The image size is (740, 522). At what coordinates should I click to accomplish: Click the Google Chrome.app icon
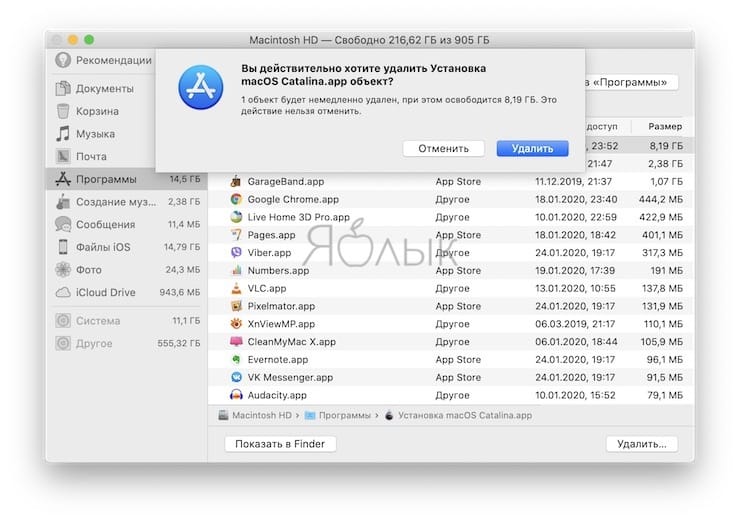click(x=236, y=199)
